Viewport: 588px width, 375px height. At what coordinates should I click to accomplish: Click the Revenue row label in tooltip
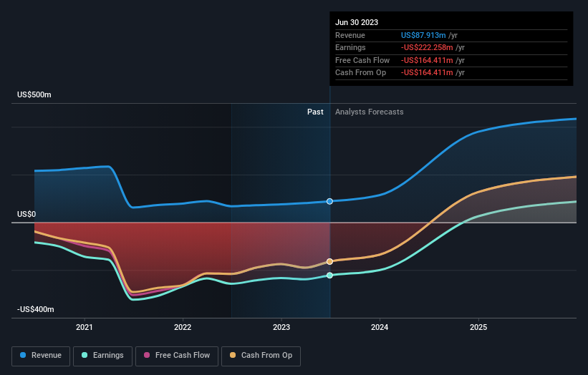pos(350,35)
